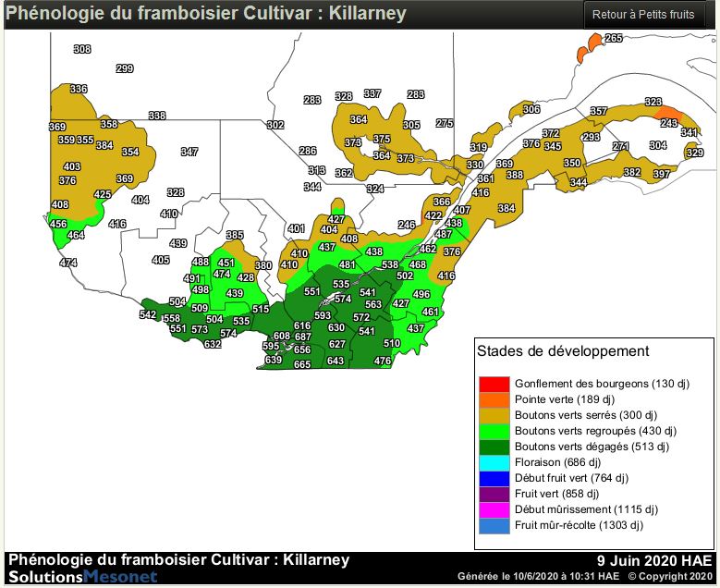Click the station value 308 on map

[x=82, y=49]
